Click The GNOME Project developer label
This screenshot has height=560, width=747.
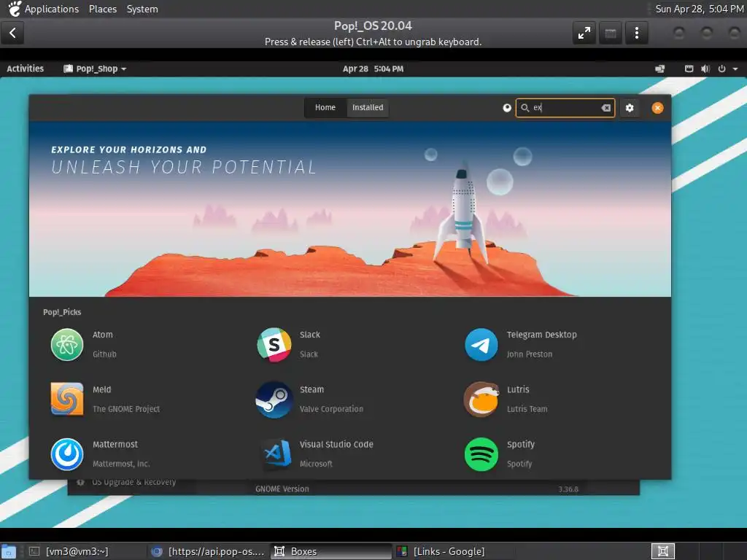coord(125,408)
